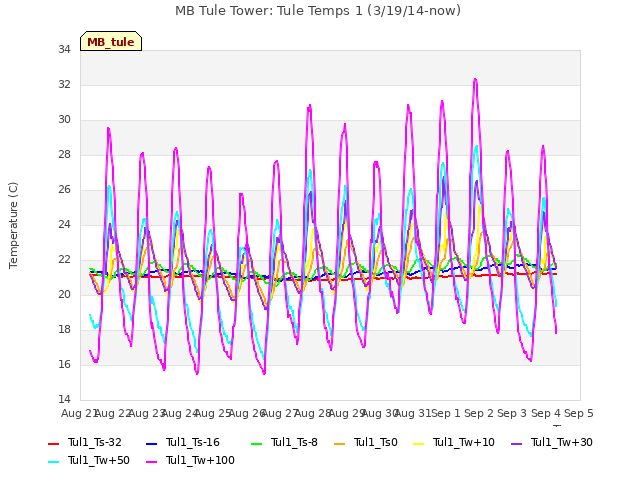
Task: Click the cyan Tul1_Tw+50 legend swatch
Action: click(53, 461)
